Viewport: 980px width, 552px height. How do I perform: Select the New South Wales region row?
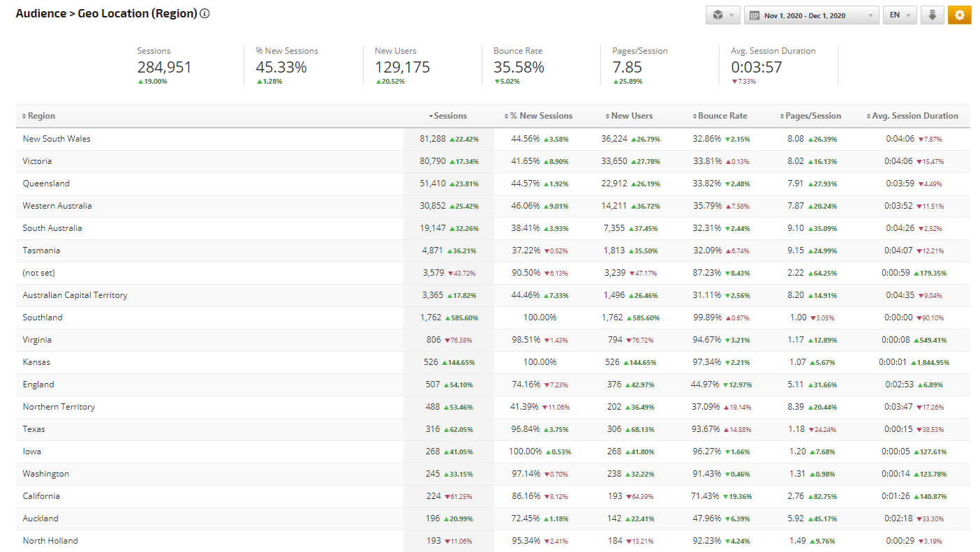click(x=57, y=139)
